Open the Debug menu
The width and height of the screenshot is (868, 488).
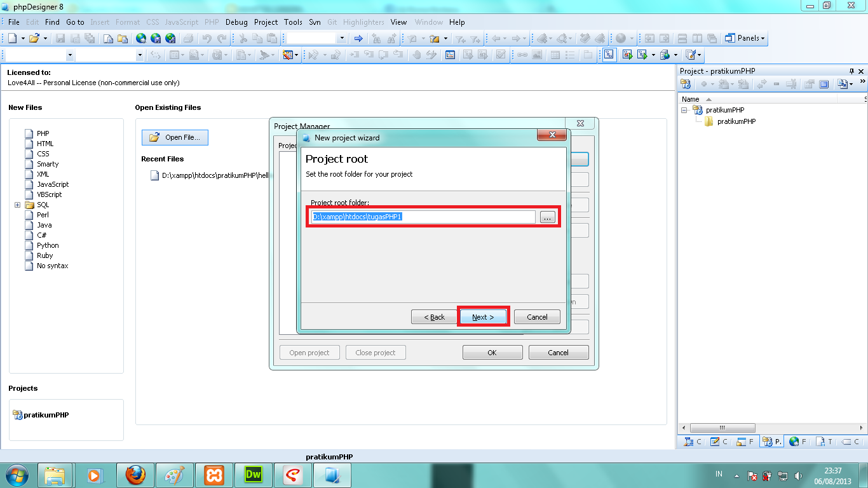coord(236,22)
